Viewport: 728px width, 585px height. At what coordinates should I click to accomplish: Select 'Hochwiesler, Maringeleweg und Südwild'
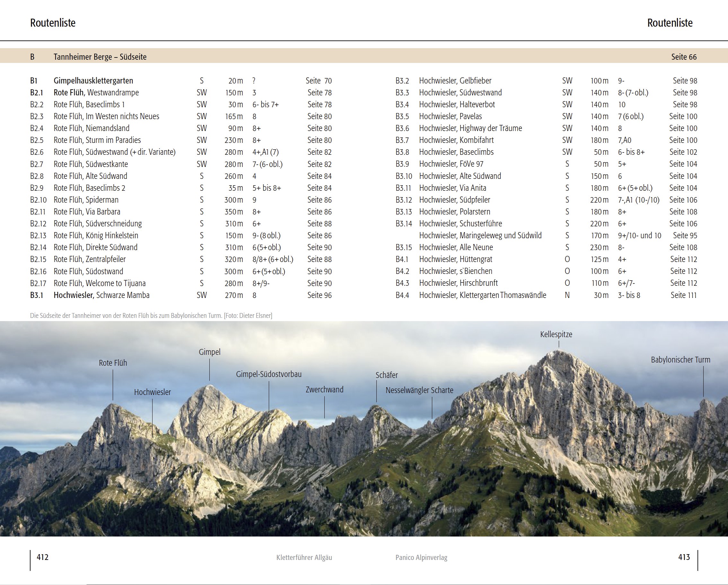pos(480,235)
